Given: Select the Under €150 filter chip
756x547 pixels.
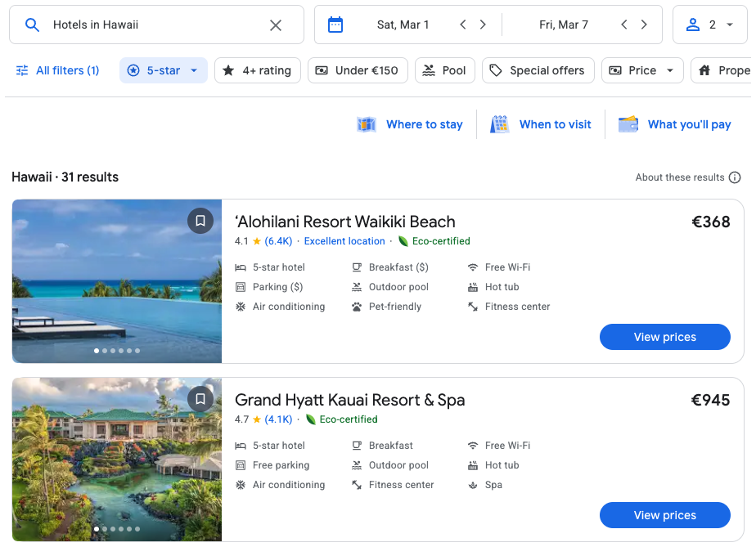Looking at the screenshot, I should click(358, 70).
